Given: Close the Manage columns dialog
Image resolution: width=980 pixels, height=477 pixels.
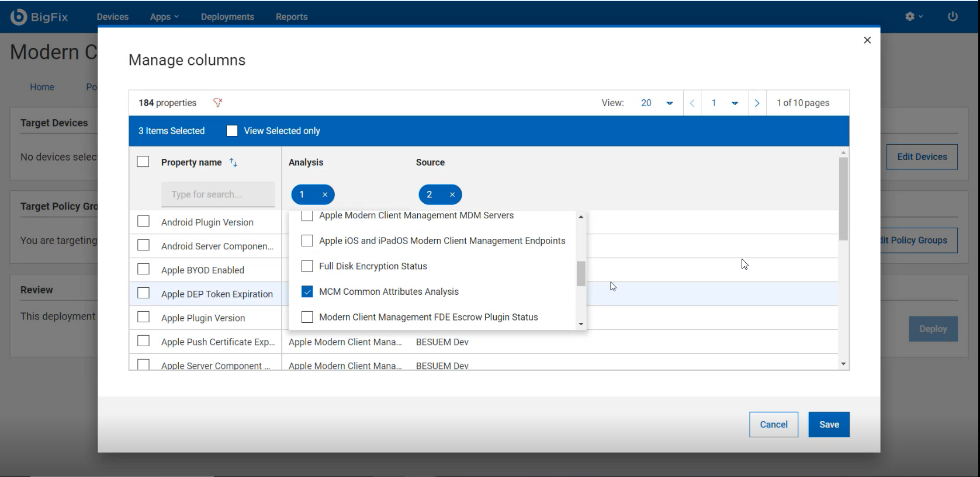Looking at the screenshot, I should (x=867, y=40).
